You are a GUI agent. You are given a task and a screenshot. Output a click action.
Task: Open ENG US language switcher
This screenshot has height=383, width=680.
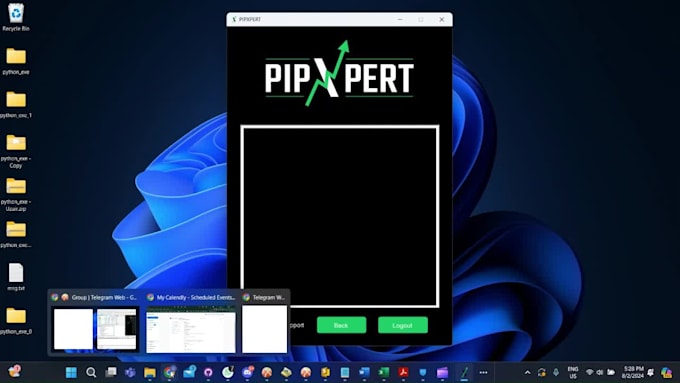click(x=573, y=372)
